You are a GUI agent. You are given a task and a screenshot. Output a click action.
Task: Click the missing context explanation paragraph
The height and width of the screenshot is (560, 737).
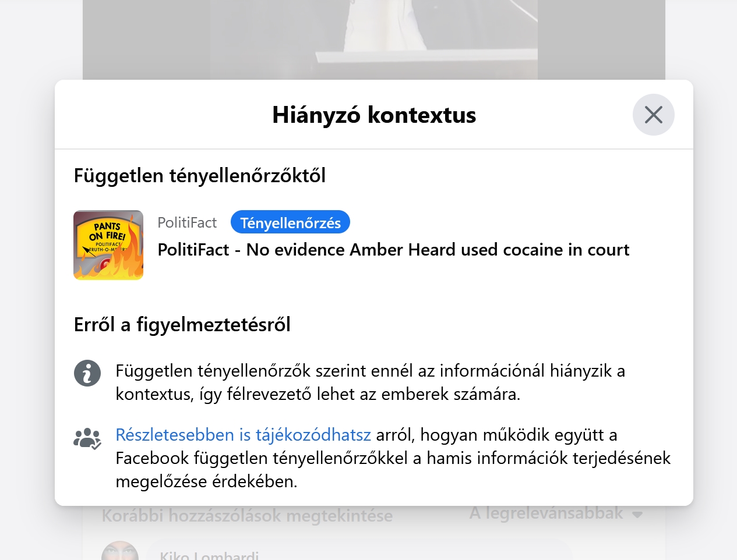pyautogui.click(x=370, y=382)
